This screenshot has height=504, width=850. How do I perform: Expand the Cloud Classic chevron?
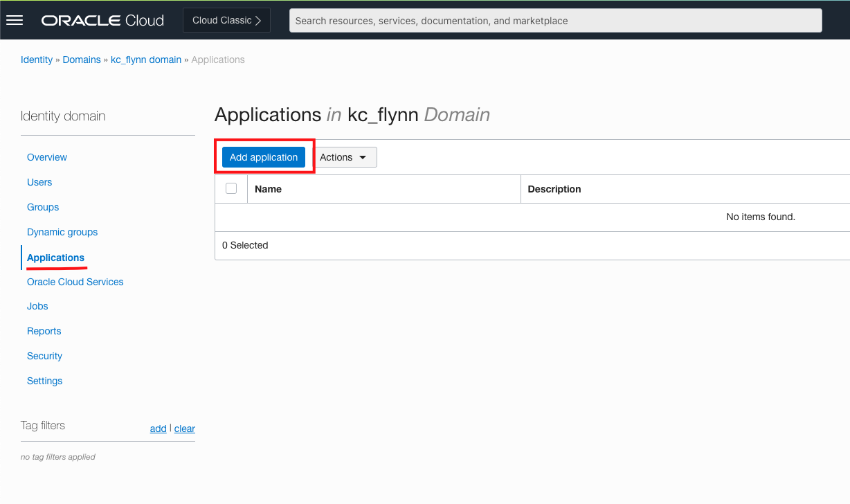pyautogui.click(x=259, y=20)
